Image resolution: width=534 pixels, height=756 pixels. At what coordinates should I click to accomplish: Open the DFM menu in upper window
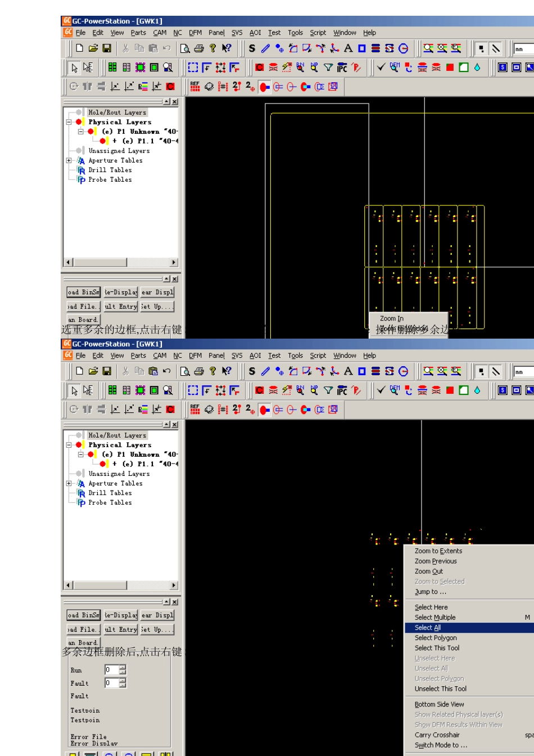(x=195, y=33)
